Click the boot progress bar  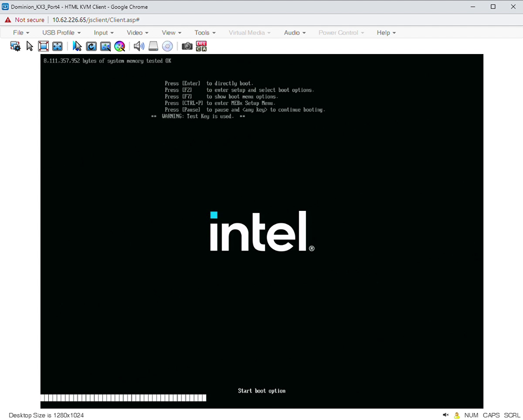click(123, 398)
